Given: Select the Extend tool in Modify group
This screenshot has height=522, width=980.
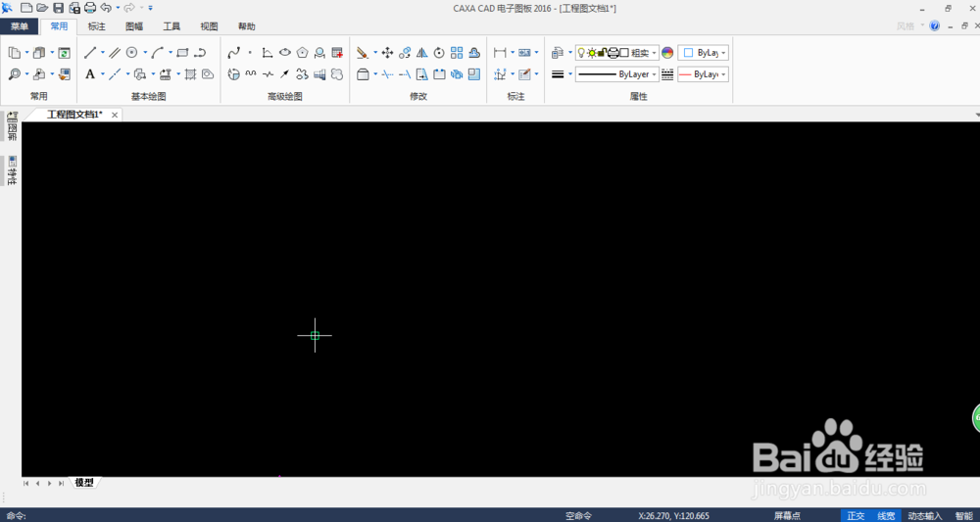Looking at the screenshot, I should click(x=405, y=74).
